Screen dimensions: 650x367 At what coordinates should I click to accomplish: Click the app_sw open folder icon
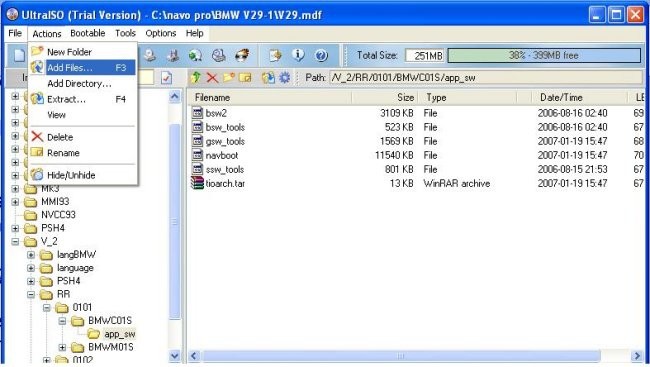[94, 333]
